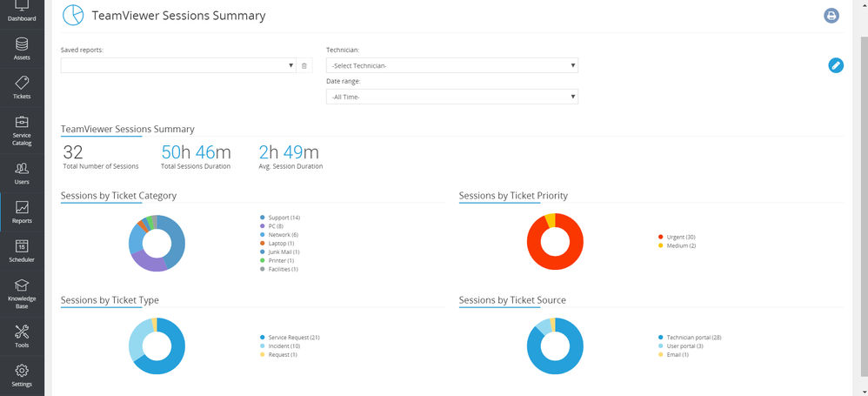Click the Ticket Priority donut chart
Viewport: 868px width, 396px height.
[555, 241]
